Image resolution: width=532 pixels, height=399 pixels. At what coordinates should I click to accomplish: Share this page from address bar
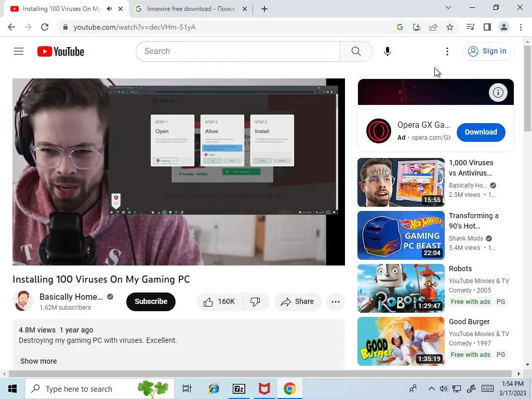(433, 27)
